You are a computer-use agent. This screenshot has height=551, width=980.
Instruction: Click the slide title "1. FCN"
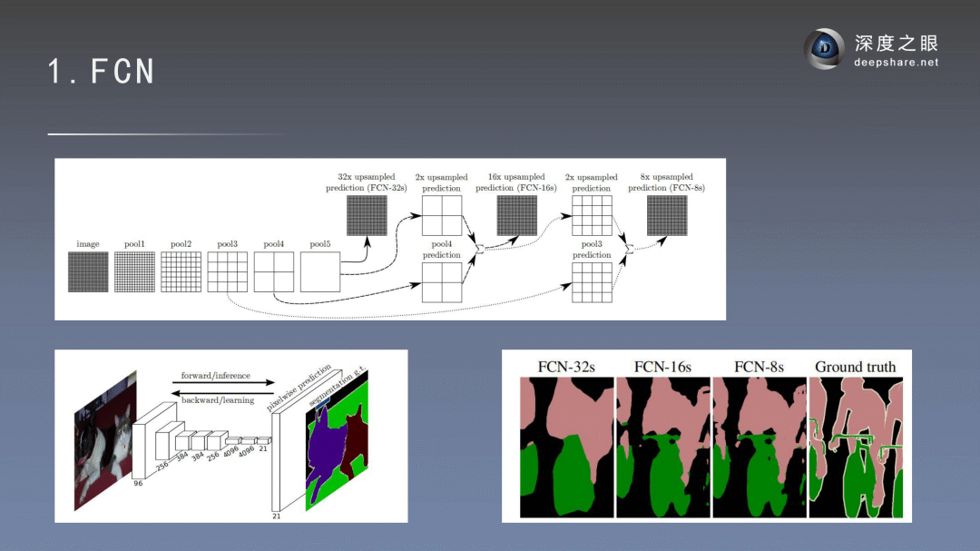pos(102,72)
